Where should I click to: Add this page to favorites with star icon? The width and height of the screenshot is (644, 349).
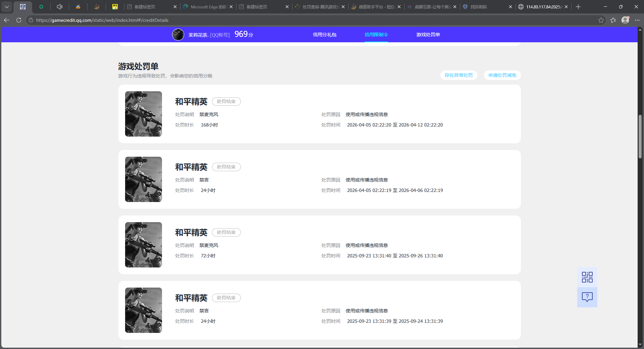click(x=601, y=20)
